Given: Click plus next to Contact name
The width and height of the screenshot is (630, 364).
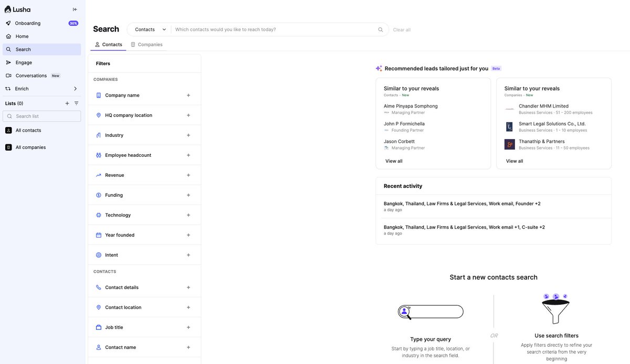Looking at the screenshot, I should pos(188,347).
